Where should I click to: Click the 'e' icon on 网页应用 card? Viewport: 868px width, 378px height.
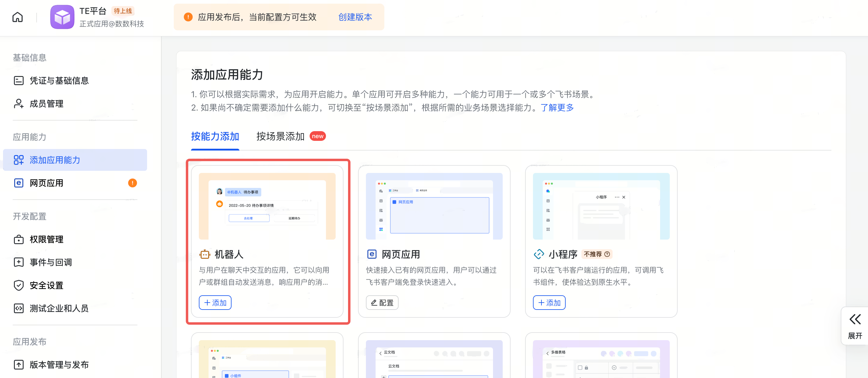pyautogui.click(x=372, y=254)
